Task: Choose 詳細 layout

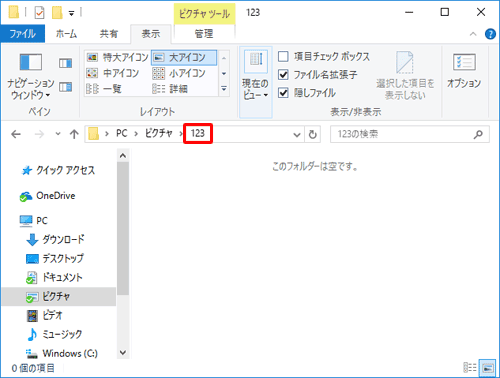Action: tap(170, 89)
